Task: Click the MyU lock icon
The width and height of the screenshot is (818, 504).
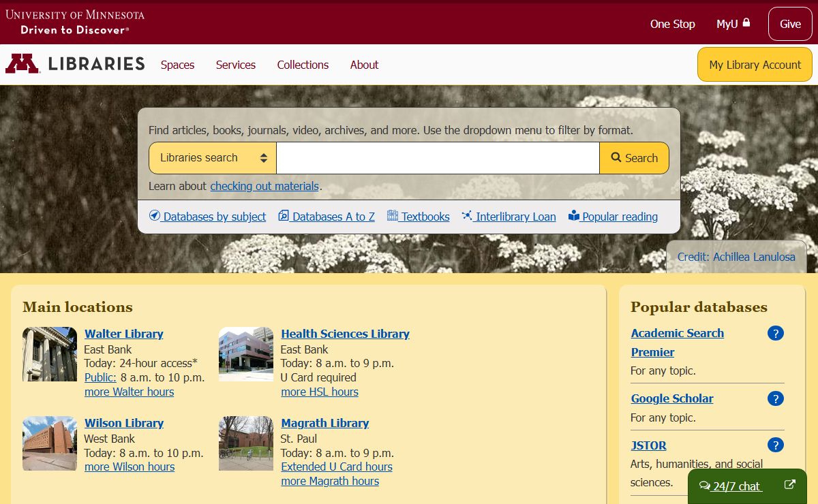Action: pyautogui.click(x=746, y=22)
